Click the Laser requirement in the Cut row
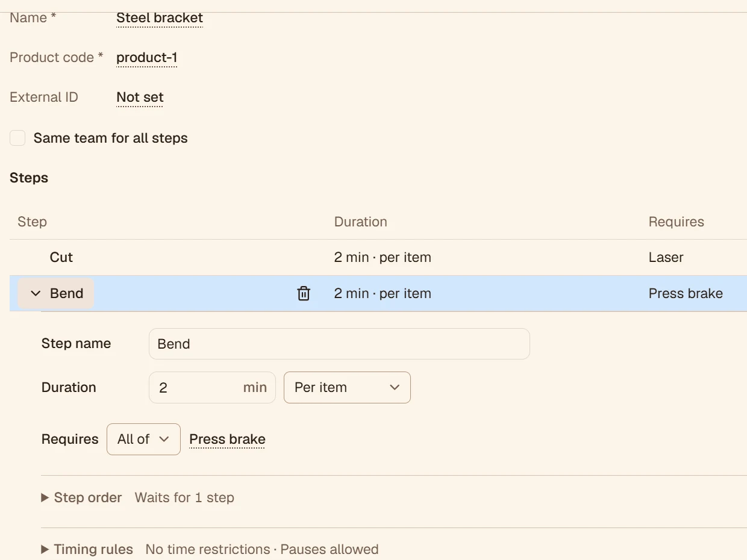This screenshot has height=560, width=747. [666, 258]
